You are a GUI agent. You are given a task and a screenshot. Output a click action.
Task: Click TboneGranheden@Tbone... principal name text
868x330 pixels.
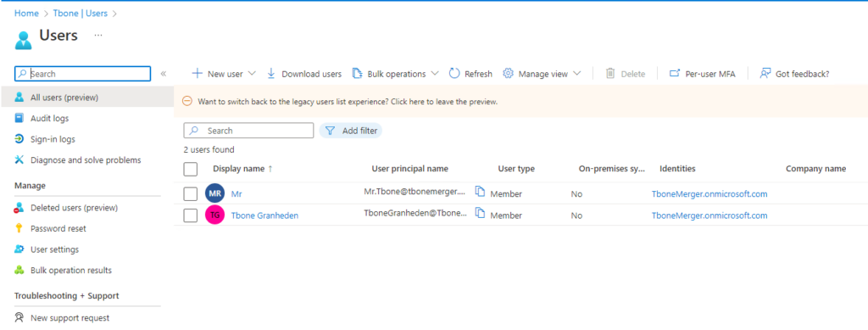[415, 213]
